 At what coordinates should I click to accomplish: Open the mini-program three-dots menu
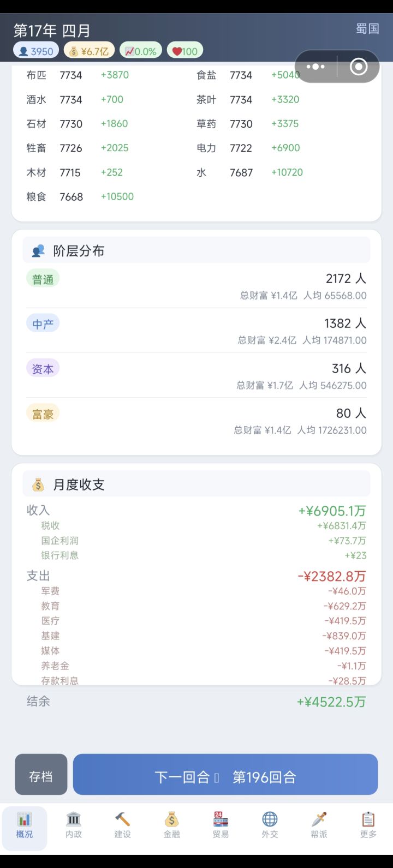tap(315, 67)
